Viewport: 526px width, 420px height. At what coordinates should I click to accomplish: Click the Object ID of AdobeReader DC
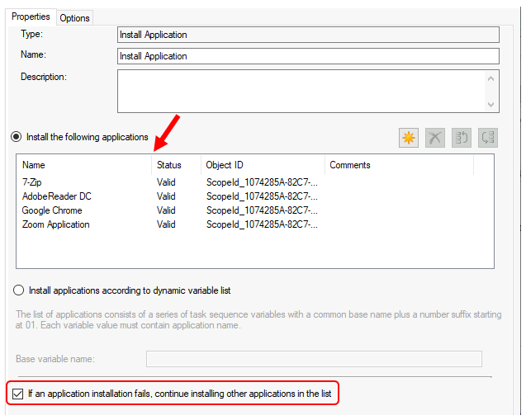pyautogui.click(x=262, y=196)
